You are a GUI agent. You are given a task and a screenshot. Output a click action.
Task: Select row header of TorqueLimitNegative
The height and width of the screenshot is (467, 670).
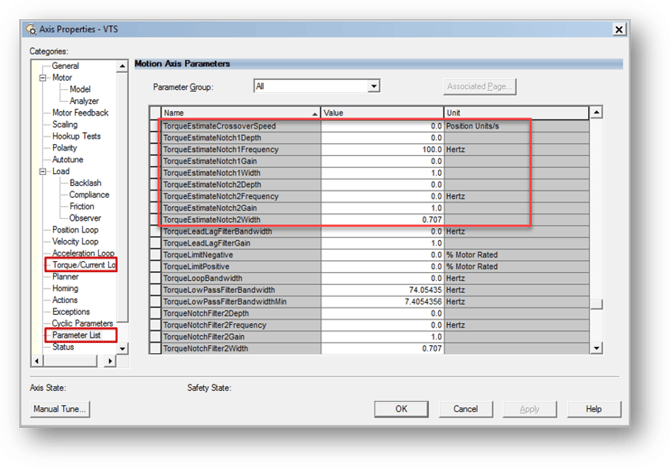[x=155, y=255]
